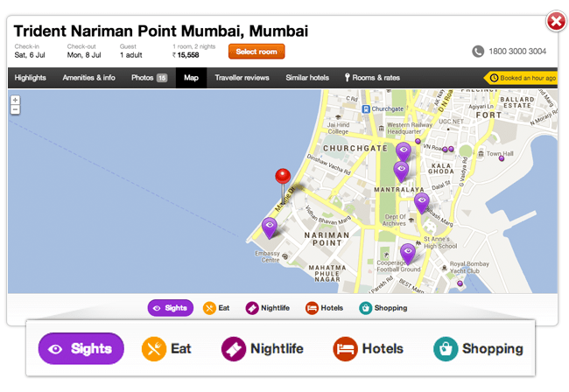Select the sight marker near Dept Of Archives
Screen dimensions: 569x392
(421, 202)
